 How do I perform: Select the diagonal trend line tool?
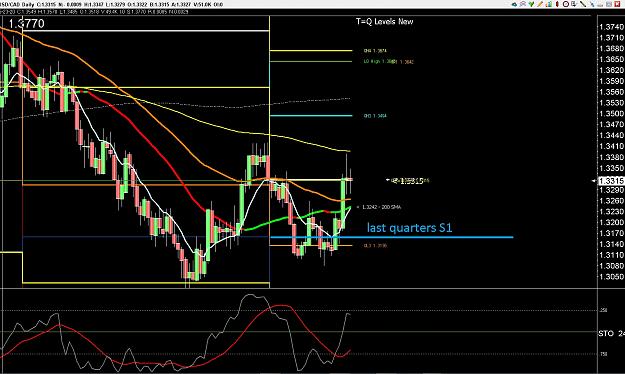click(583, 4)
